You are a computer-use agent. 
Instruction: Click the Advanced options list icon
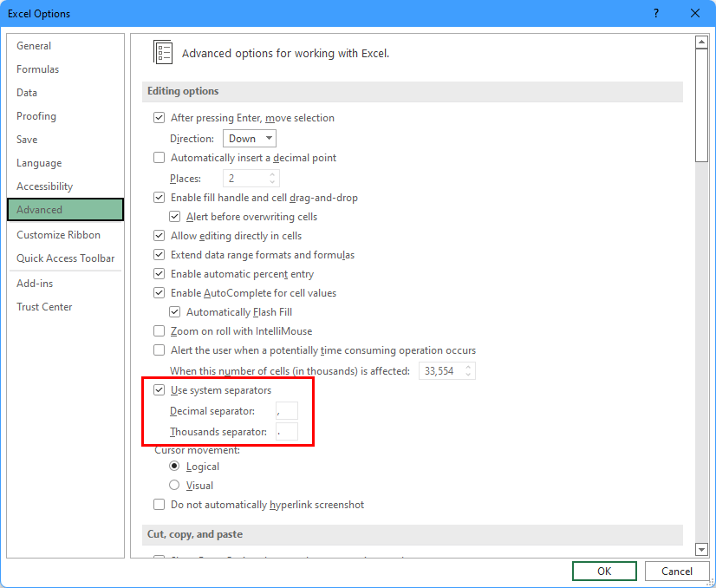coord(163,52)
